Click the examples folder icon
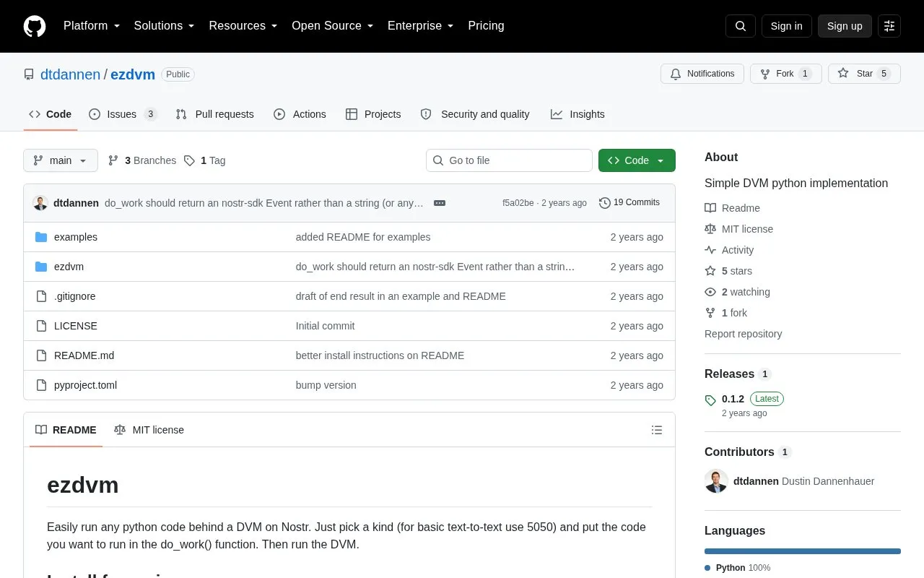 (x=41, y=237)
